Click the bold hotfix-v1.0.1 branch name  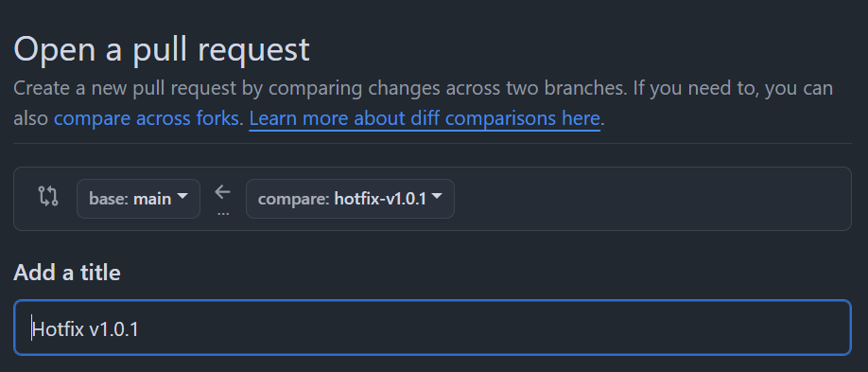380,199
